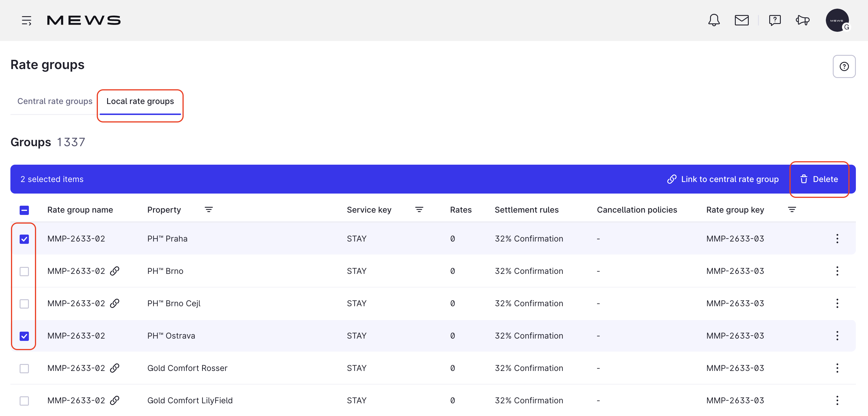Image resolution: width=868 pixels, height=416 pixels.
Task: Uncheck the PH Praha row checkbox
Action: click(24, 239)
